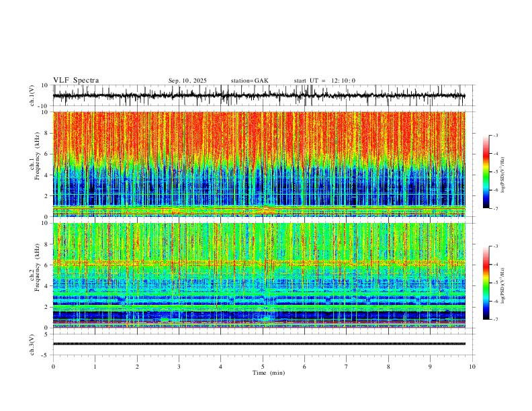Click the "-5" tick on ch.2 colorbar
This screenshot has width=532, height=411.
[x=496, y=283]
